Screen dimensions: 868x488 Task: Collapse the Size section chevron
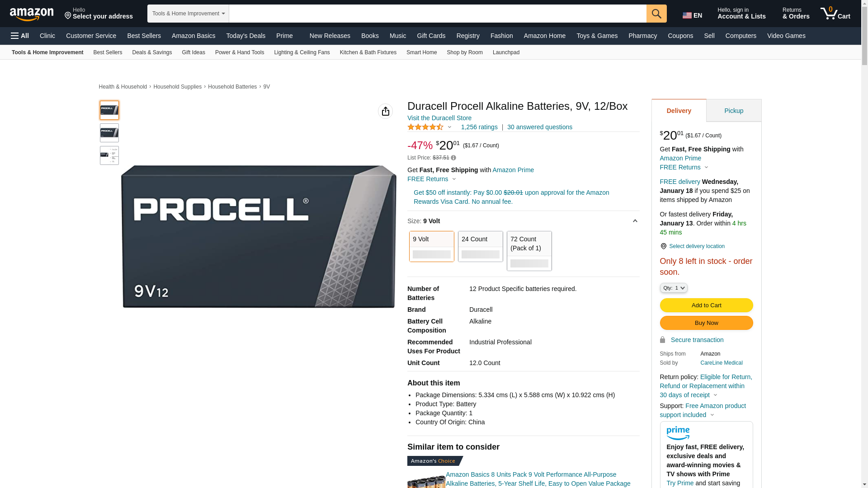[635, 221]
